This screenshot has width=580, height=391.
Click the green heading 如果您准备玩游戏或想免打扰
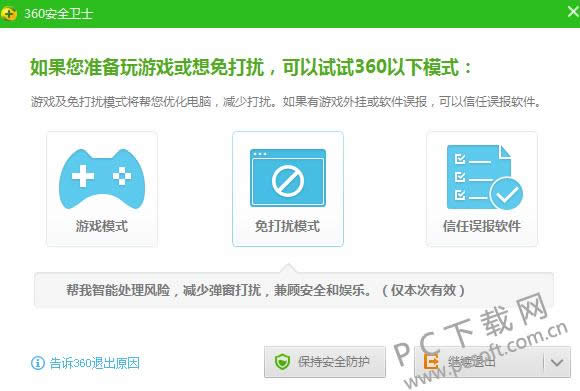[x=251, y=67]
